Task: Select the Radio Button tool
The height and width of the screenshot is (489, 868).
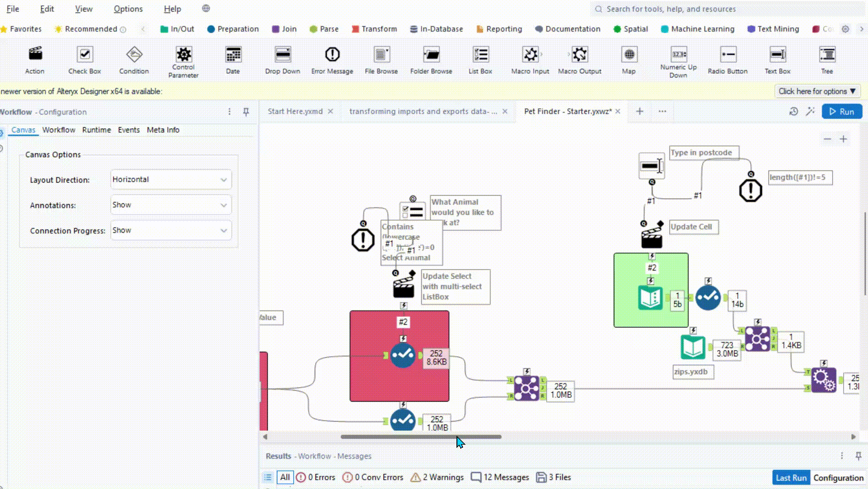Action: point(728,54)
